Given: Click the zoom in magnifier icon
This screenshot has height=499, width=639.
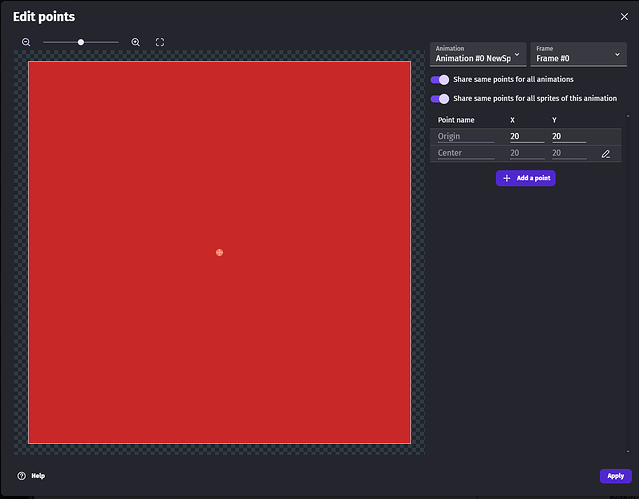Looking at the screenshot, I should click(136, 42).
